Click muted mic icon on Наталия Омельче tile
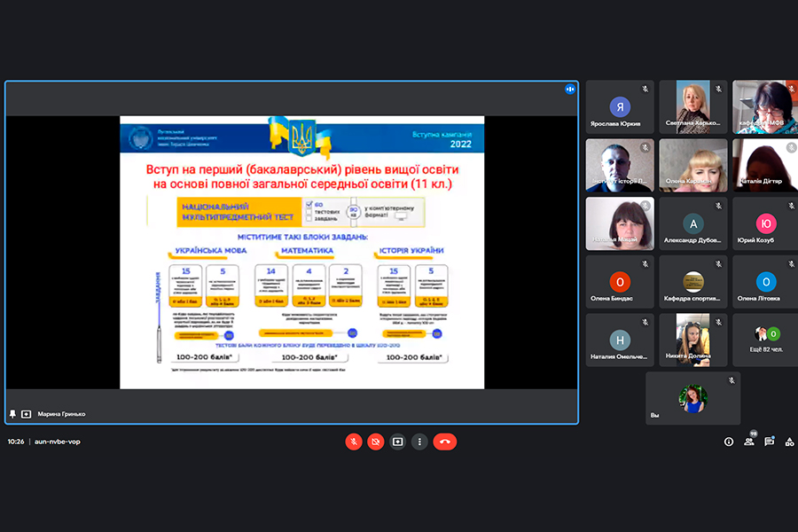Image resolution: width=798 pixels, height=532 pixels. coord(645,322)
